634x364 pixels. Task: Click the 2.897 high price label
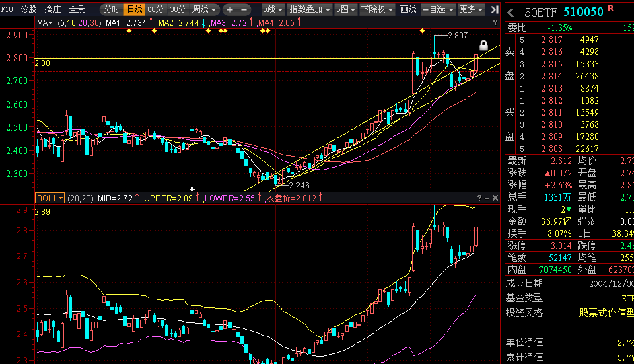point(458,36)
